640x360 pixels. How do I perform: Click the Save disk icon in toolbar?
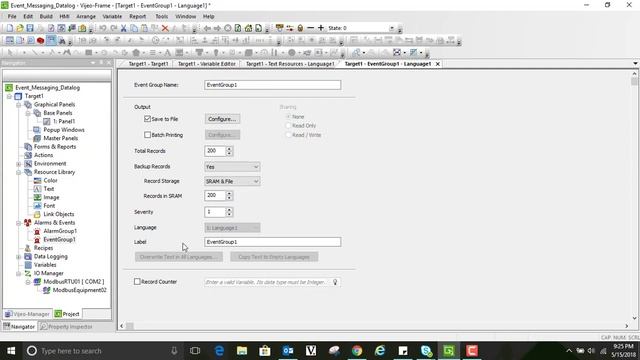coord(30,28)
